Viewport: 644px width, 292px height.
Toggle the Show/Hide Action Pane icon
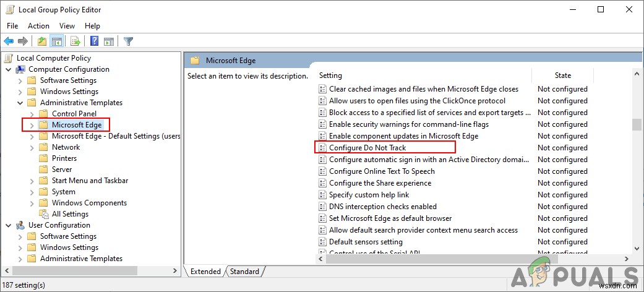(109, 41)
